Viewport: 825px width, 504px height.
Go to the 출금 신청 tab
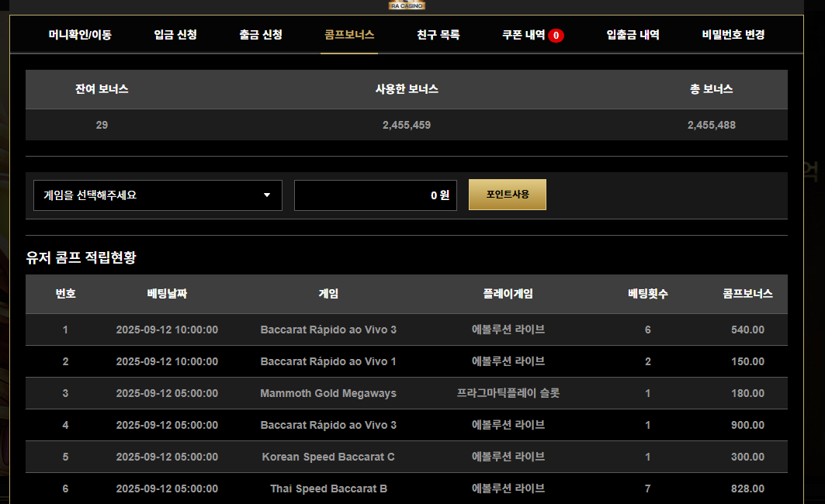[x=261, y=35]
